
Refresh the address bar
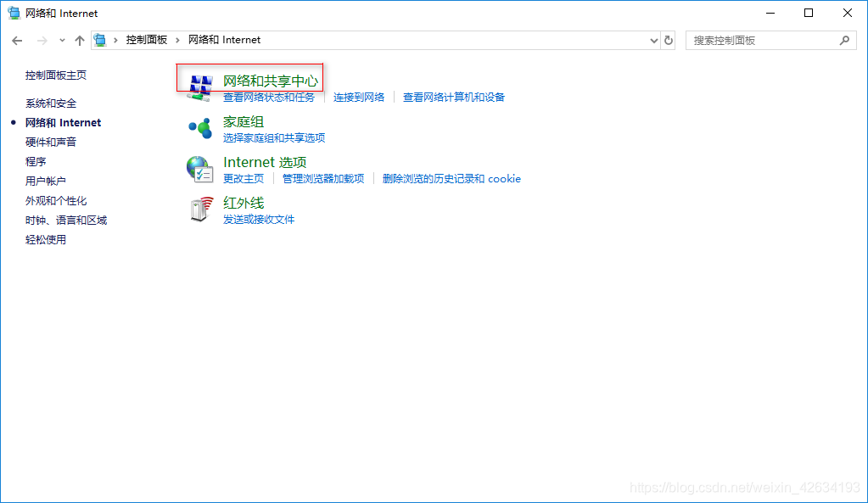point(669,41)
